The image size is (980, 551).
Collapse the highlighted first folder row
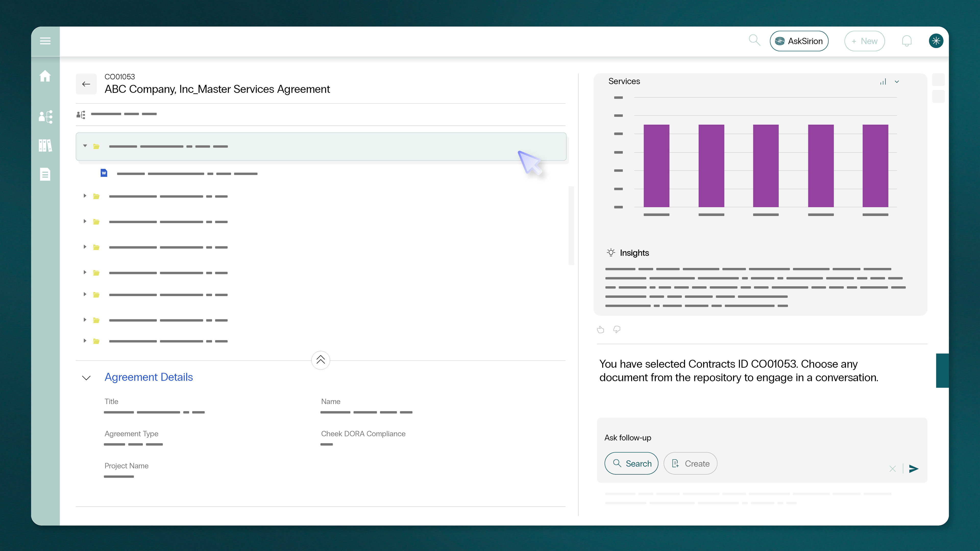pyautogui.click(x=85, y=146)
